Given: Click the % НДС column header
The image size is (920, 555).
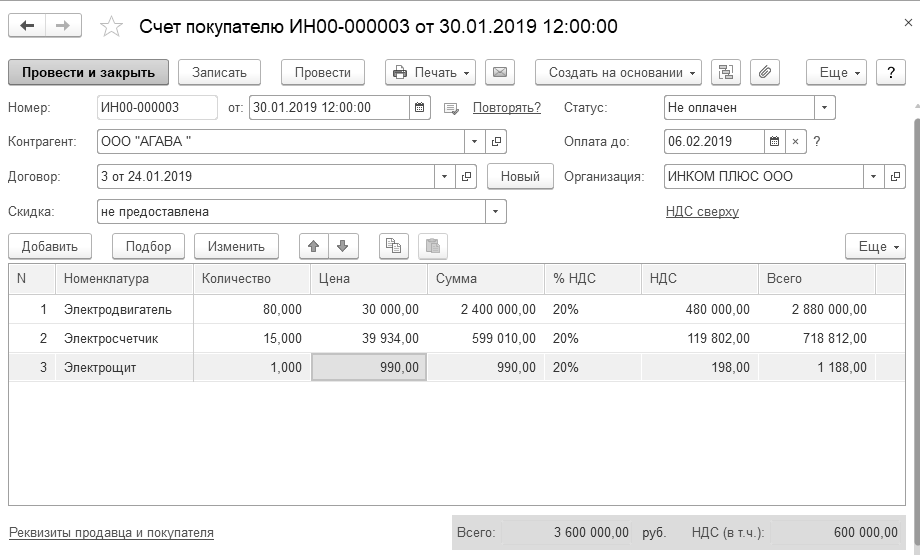Looking at the screenshot, I should coord(593,279).
